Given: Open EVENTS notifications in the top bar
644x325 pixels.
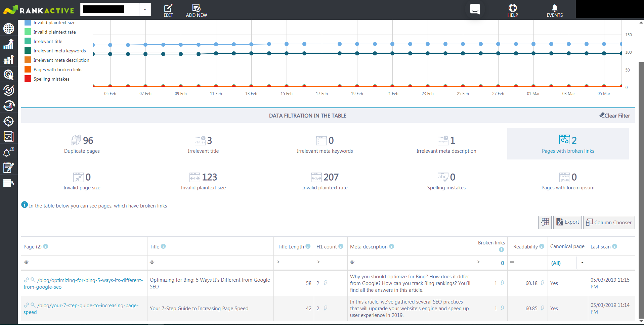Looking at the screenshot, I should (x=555, y=10).
